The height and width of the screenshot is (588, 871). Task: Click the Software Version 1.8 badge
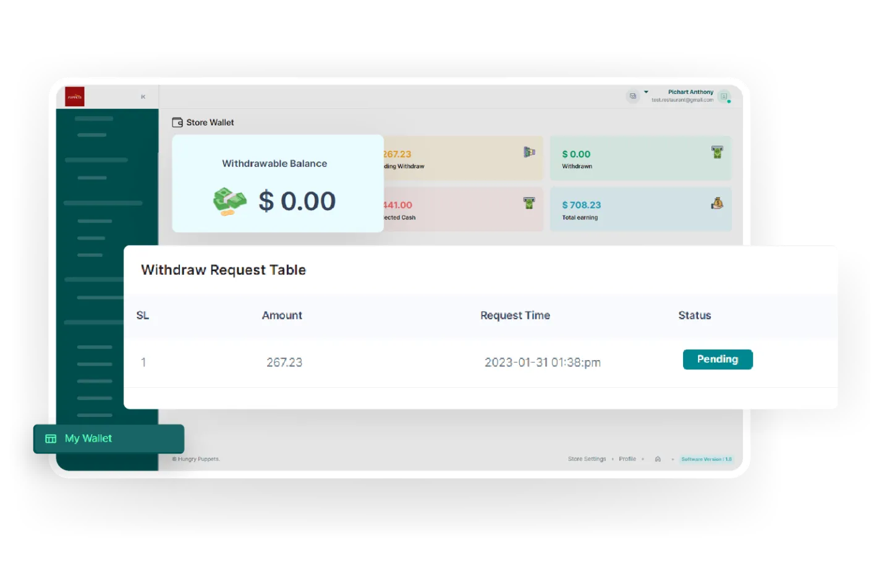point(706,459)
